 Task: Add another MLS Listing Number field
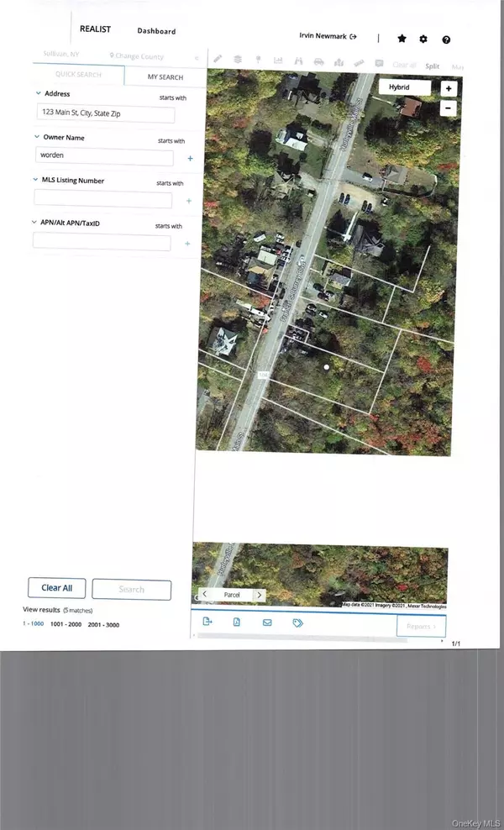click(188, 201)
